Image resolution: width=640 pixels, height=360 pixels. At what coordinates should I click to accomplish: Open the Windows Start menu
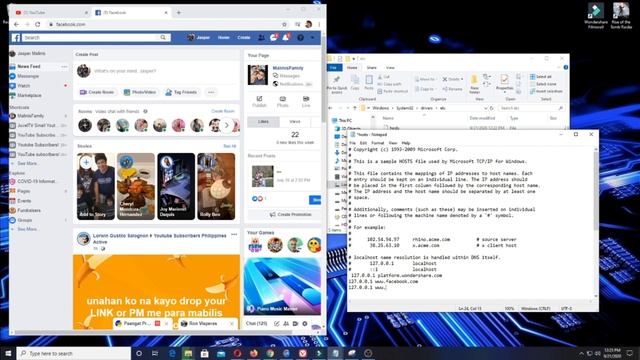point(8,353)
